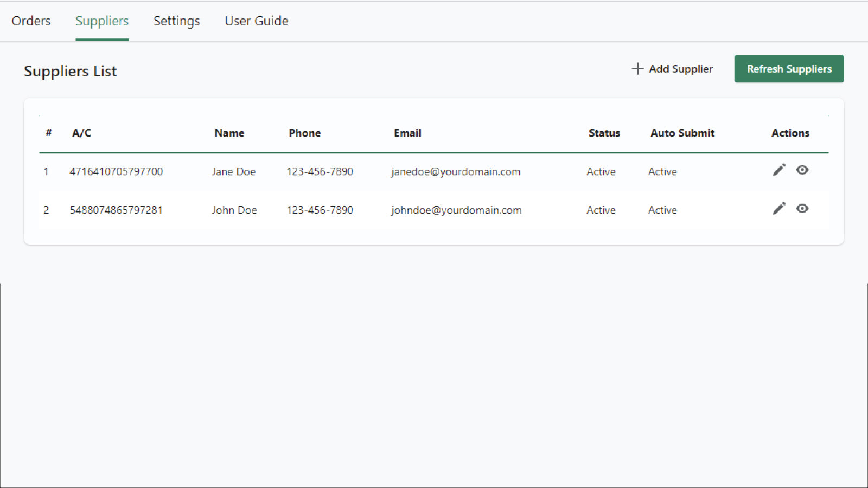This screenshot has height=488, width=868.
Task: Edit the Jane Doe supplier with pencil icon
Action: coord(779,170)
